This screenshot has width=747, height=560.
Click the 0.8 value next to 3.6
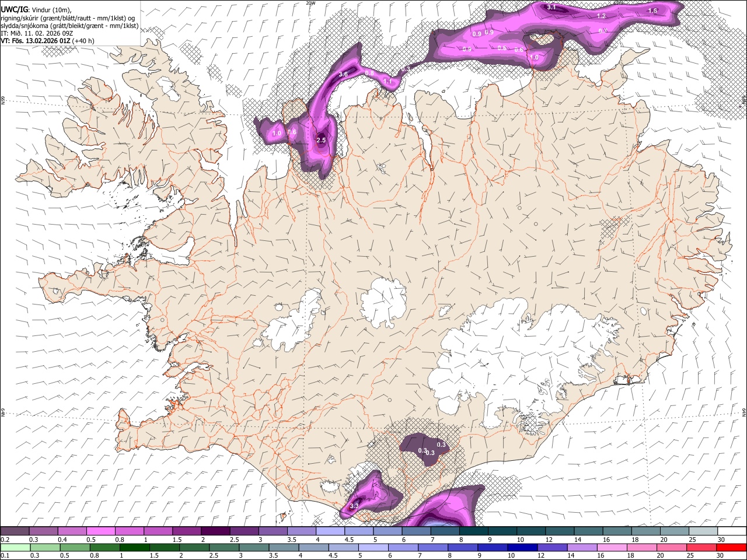point(369,73)
